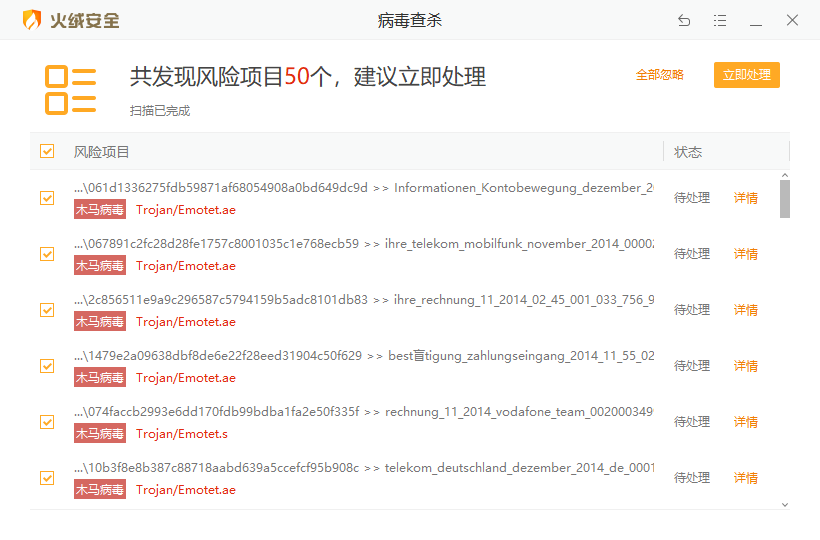Uncheck the rechnung_11_2014_vodafone risk item

(47, 422)
